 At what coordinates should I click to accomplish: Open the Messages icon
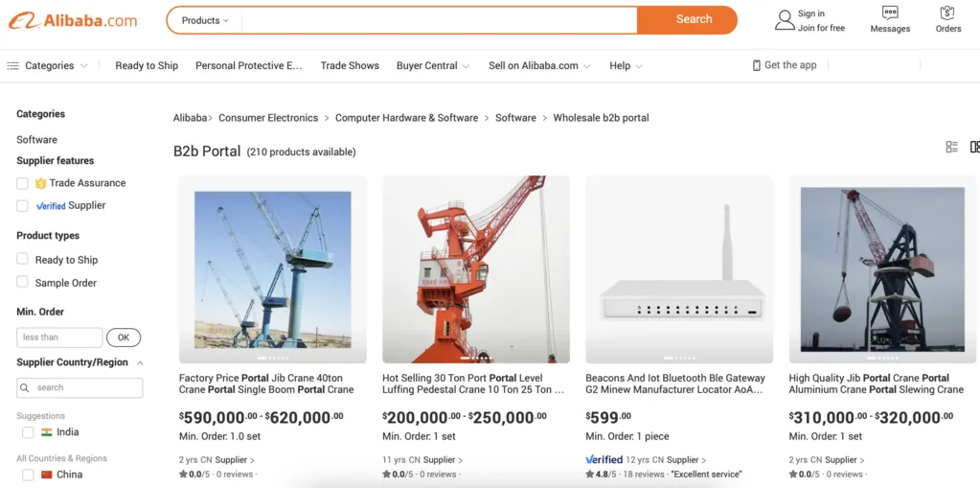[x=890, y=13]
